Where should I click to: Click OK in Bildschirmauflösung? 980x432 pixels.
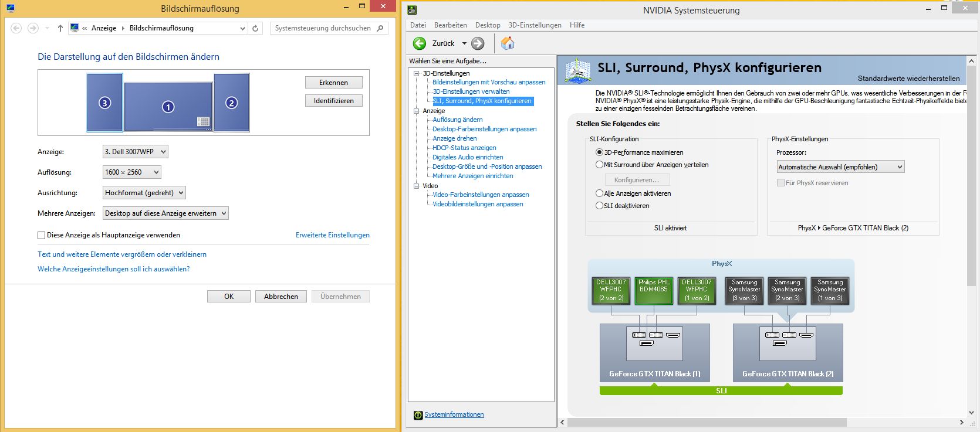click(x=229, y=297)
